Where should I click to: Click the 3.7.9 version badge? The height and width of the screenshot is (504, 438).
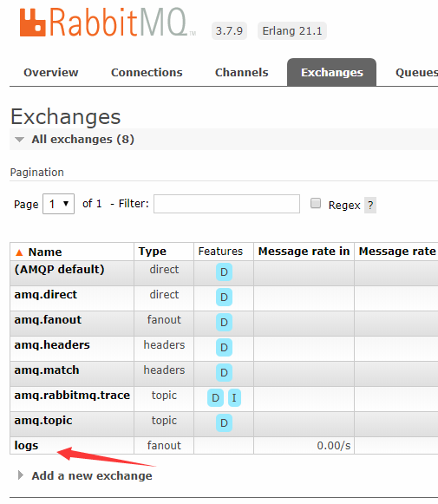(229, 31)
